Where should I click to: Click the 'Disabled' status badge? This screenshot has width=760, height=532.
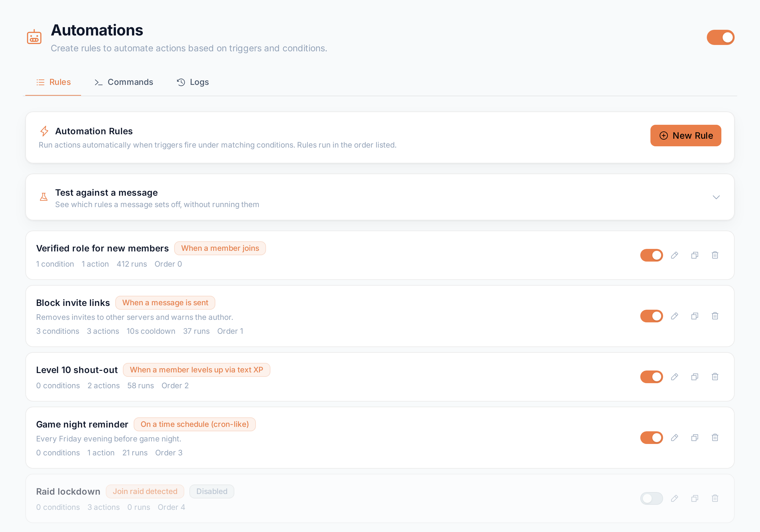pos(212,491)
